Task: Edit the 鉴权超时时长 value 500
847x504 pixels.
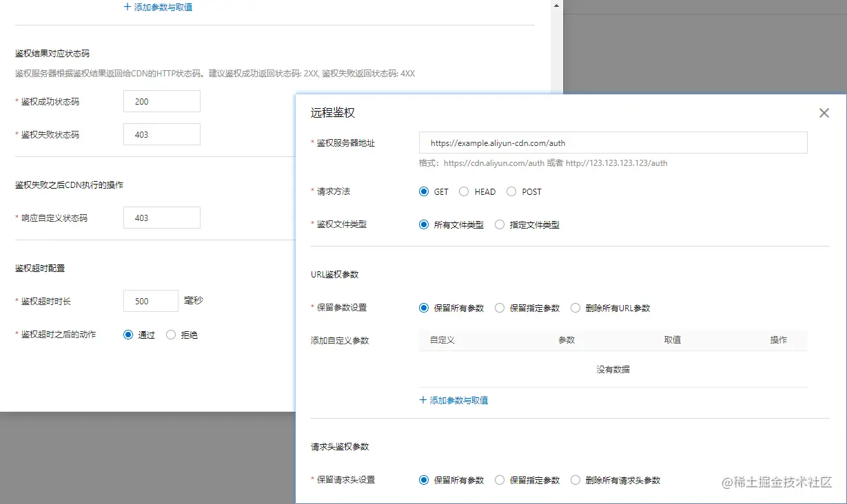Action: click(x=150, y=301)
